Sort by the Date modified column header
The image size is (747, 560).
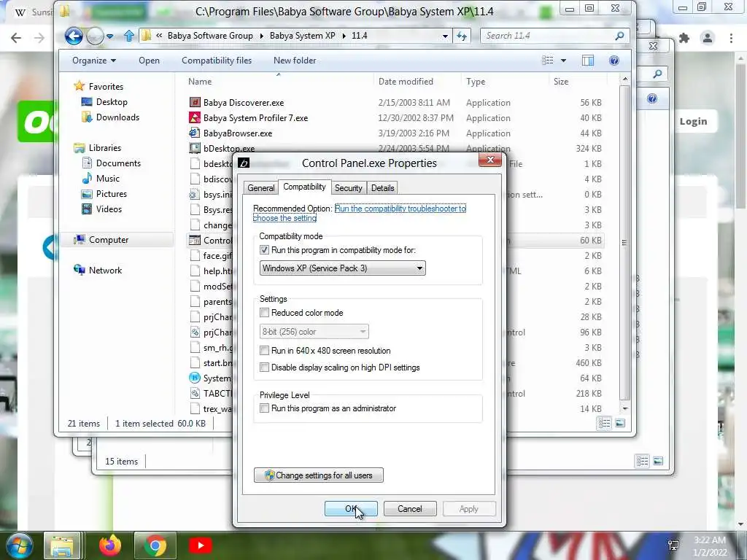pos(406,82)
